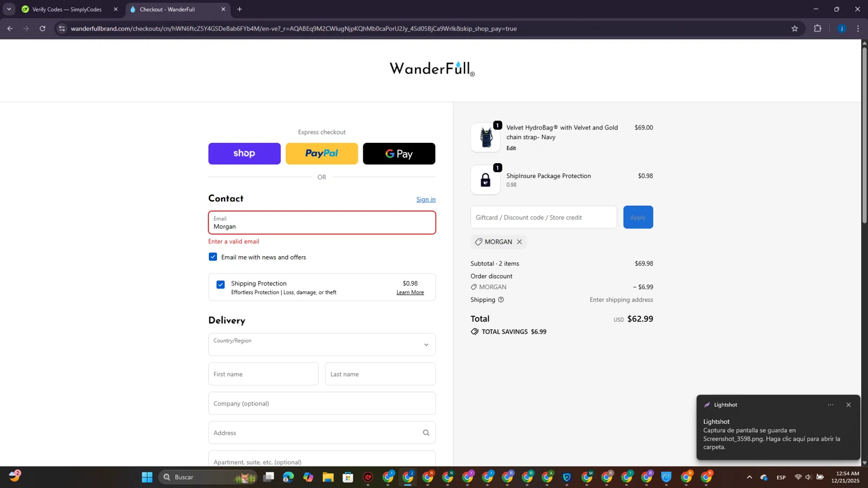Viewport: 868px width, 488px height.
Task: Open the clock and date 12:54 AM
Action: [845, 477]
